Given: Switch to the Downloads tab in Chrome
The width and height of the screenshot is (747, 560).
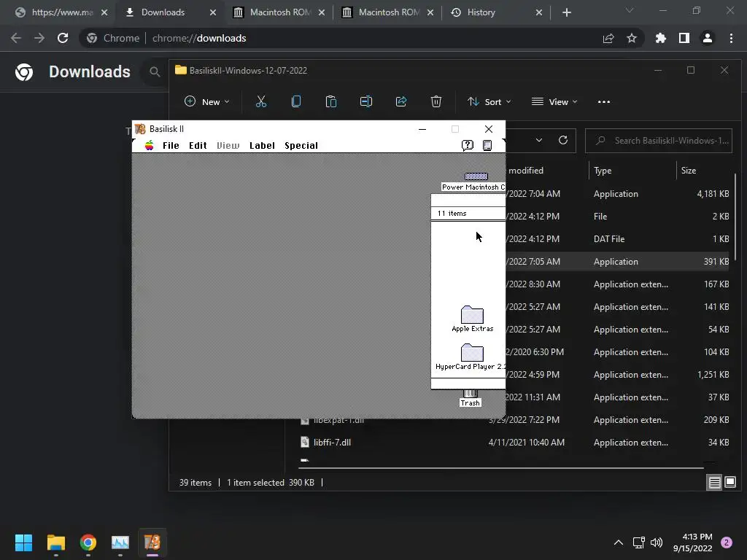Looking at the screenshot, I should [x=163, y=12].
